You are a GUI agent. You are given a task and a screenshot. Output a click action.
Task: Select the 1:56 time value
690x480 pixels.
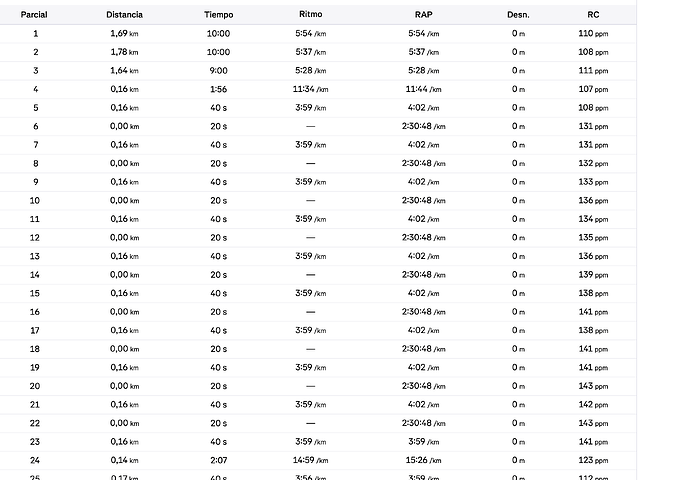(218, 89)
